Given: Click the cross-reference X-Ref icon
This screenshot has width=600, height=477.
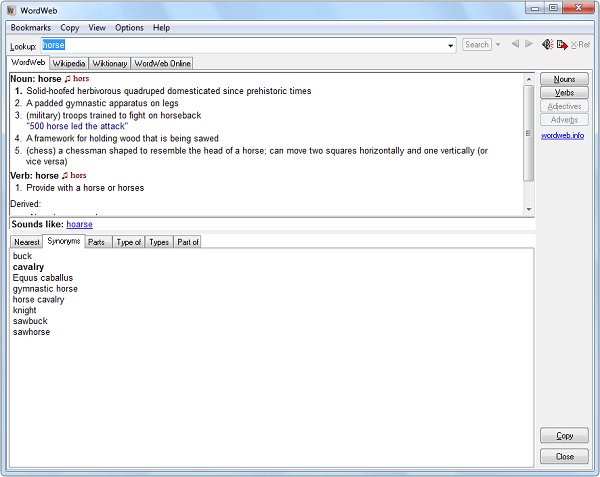Looking at the screenshot, I should point(580,45).
